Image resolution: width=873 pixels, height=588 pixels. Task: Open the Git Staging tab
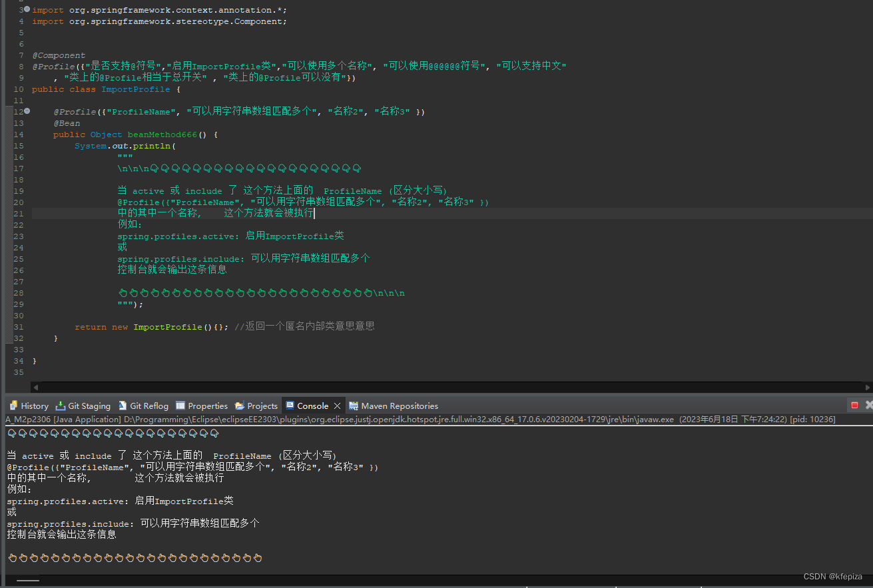[x=83, y=406]
